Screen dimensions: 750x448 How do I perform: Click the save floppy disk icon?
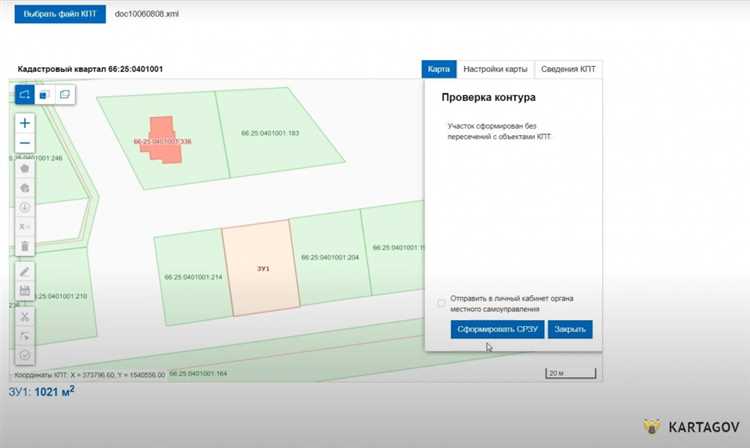point(25,291)
